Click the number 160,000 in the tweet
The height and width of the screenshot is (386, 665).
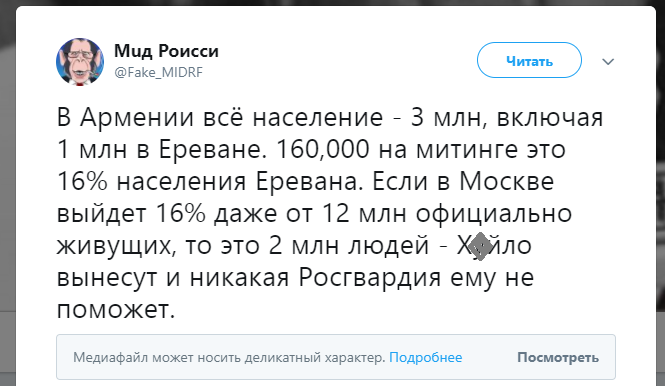323,149
